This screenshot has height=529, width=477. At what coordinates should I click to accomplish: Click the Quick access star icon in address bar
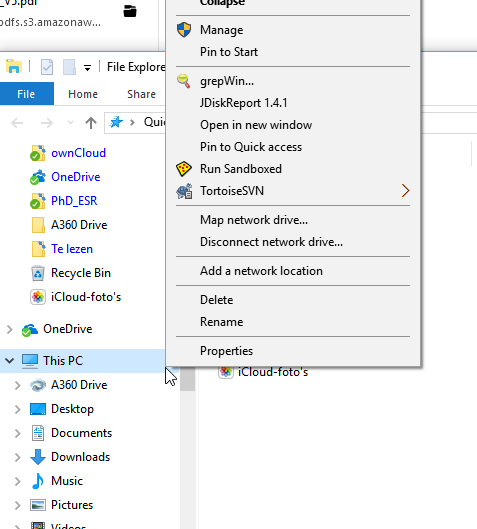tap(116, 122)
